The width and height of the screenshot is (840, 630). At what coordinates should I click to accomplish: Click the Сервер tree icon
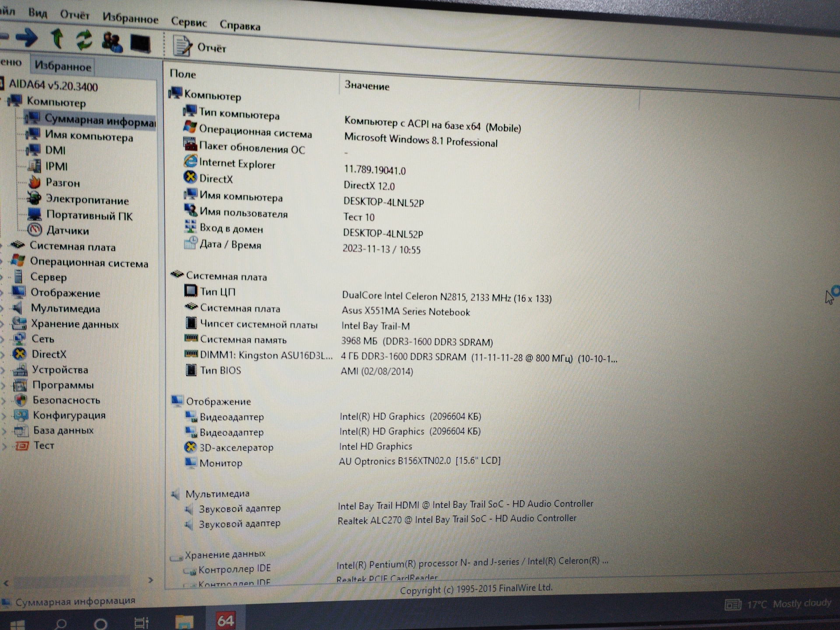(x=18, y=276)
